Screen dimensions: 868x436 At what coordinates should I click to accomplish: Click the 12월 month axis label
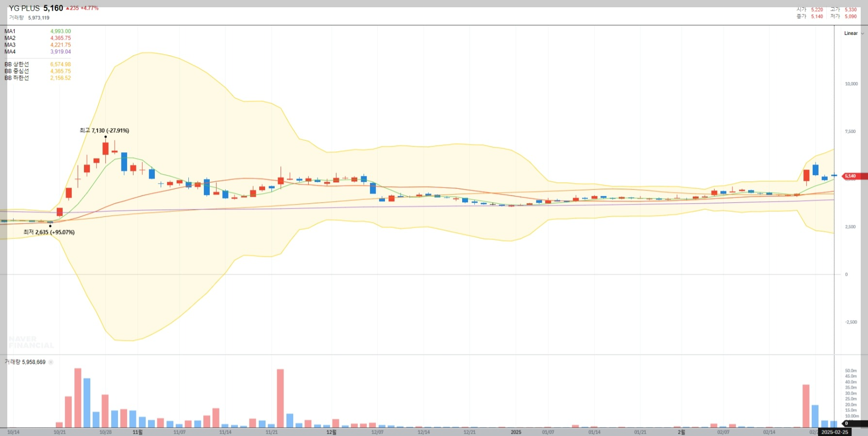331,432
